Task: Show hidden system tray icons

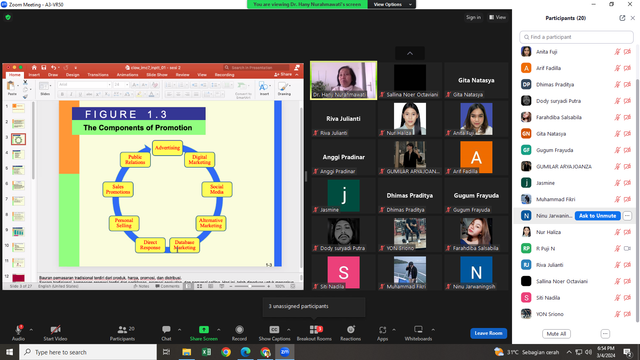Action: 569,352
